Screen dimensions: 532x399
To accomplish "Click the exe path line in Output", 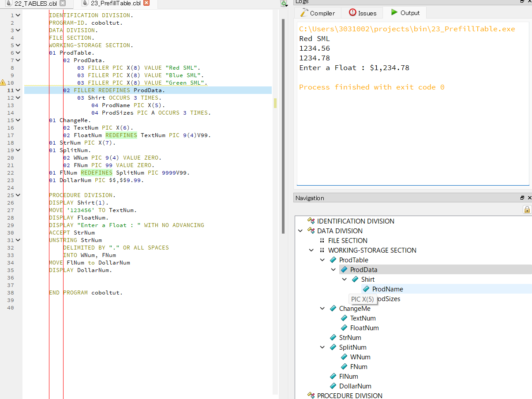I will coord(407,29).
